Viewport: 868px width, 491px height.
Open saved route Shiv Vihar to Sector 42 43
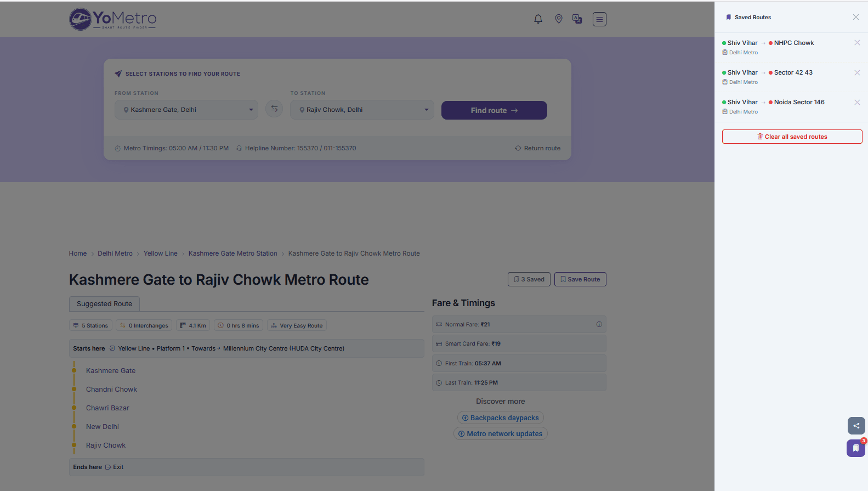click(768, 72)
